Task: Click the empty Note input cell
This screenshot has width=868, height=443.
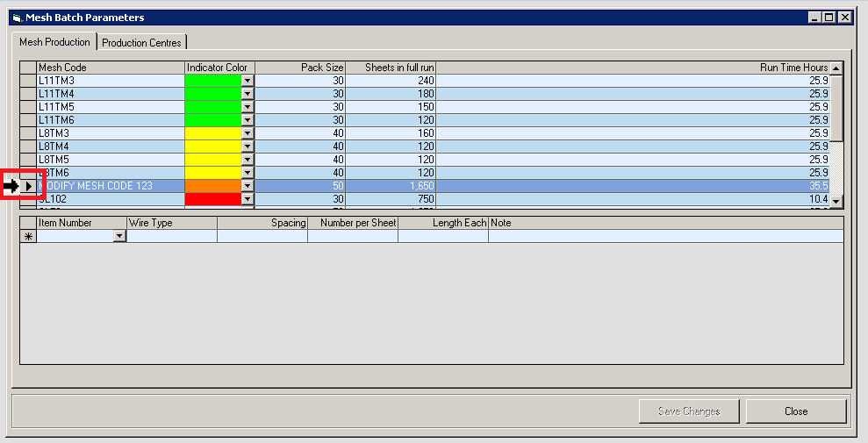Action: click(666, 236)
